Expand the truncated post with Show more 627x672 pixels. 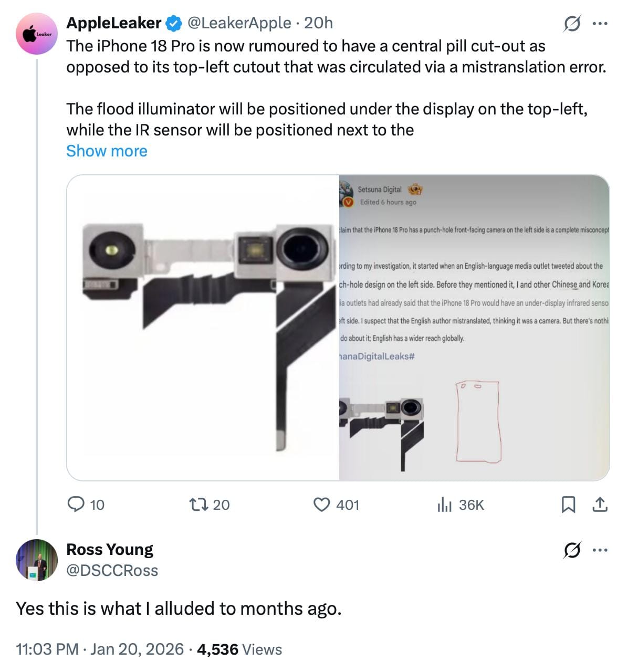pyautogui.click(x=107, y=151)
